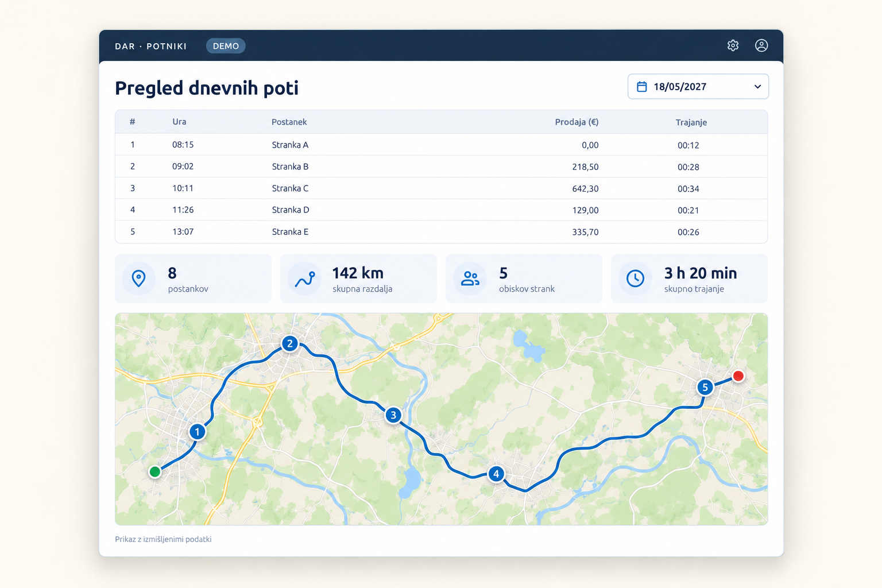Expand the date dropdown chevron
The width and height of the screenshot is (882, 588).
[x=757, y=87]
